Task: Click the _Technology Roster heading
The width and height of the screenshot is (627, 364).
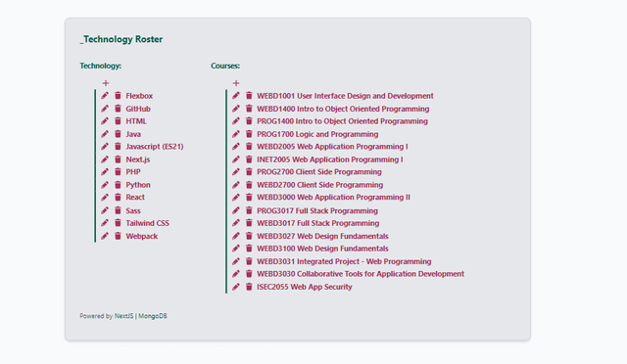Action: (x=121, y=39)
